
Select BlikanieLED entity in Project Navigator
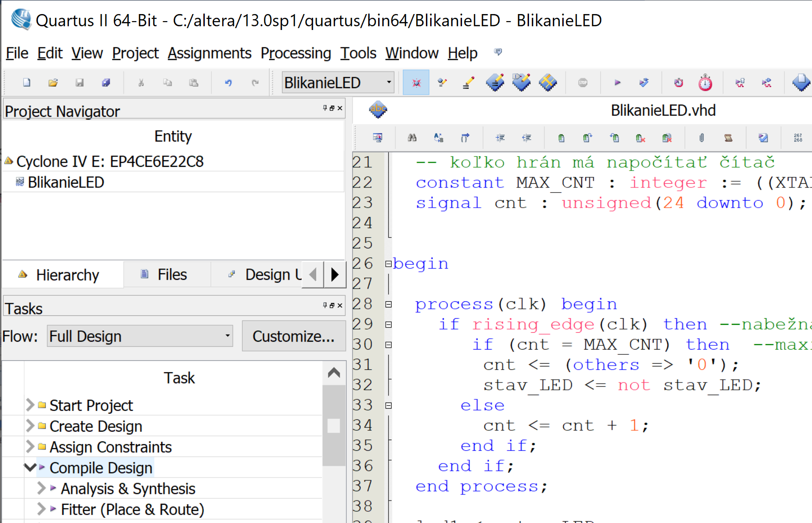(66, 182)
